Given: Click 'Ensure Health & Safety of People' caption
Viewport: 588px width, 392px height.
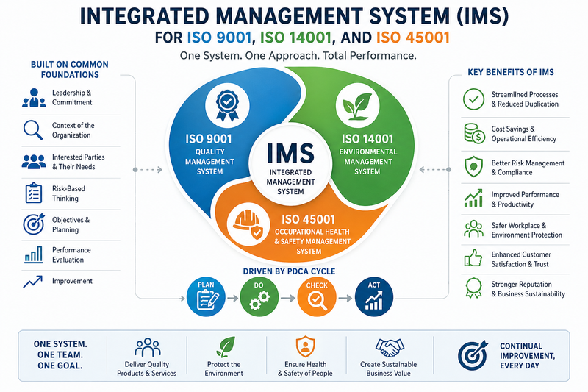Looking at the screenshot, I should coord(305,368).
